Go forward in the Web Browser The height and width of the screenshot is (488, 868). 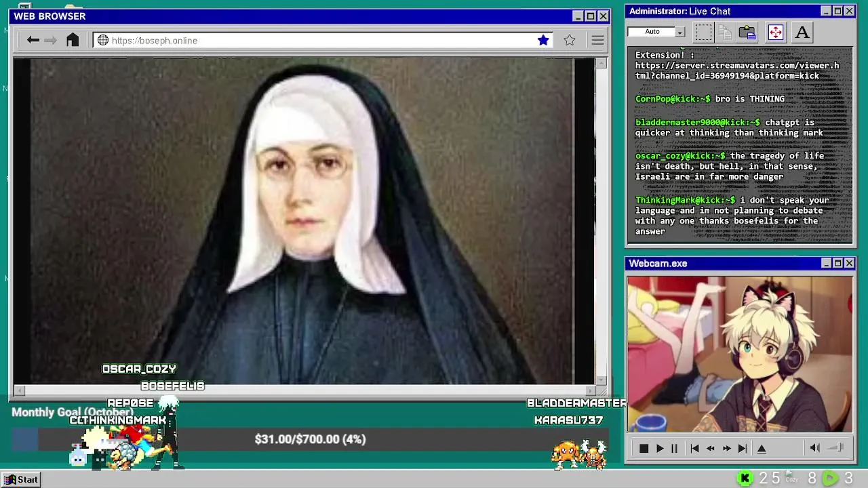[x=50, y=40]
